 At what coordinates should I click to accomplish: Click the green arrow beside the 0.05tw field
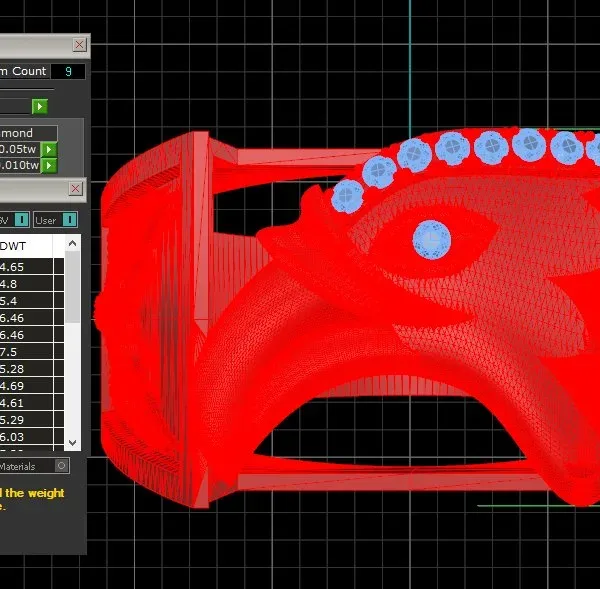pyautogui.click(x=49, y=149)
